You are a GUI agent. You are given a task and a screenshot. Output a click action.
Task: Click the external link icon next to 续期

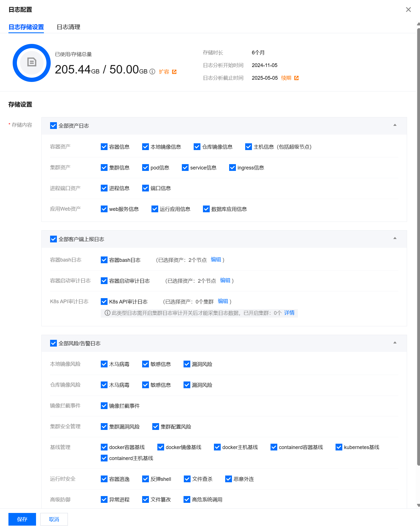click(x=296, y=78)
